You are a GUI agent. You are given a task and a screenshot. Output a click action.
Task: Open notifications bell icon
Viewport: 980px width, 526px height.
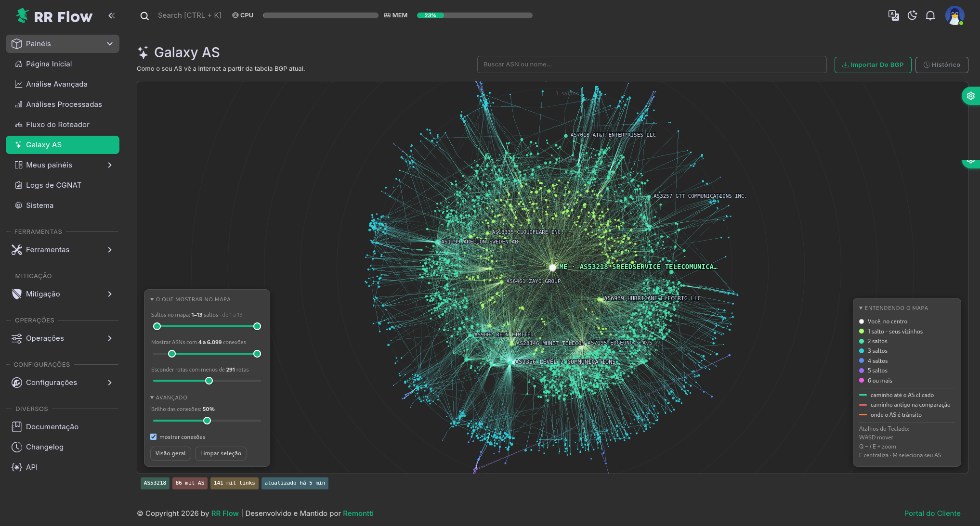[930, 16]
